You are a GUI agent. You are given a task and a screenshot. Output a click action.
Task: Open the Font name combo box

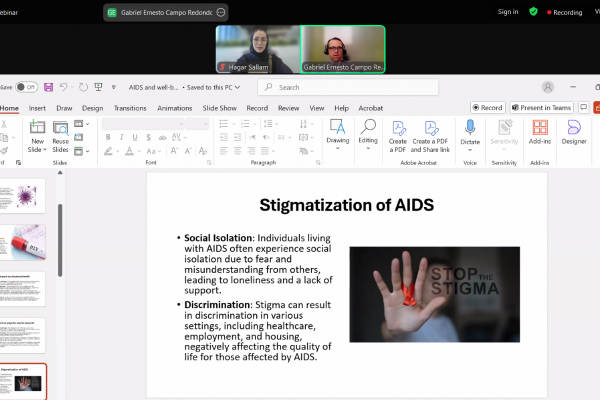point(143,124)
